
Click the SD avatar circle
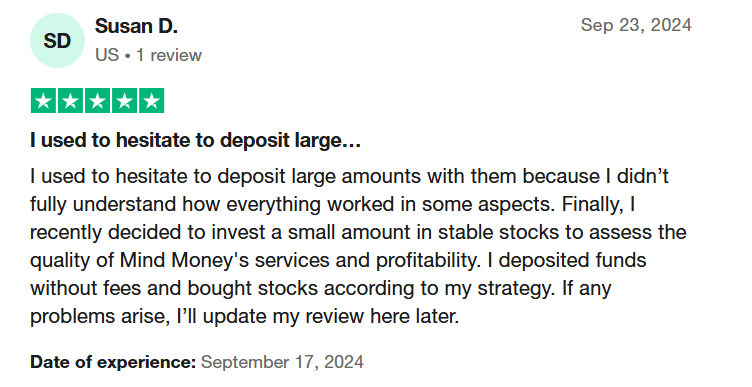(58, 41)
